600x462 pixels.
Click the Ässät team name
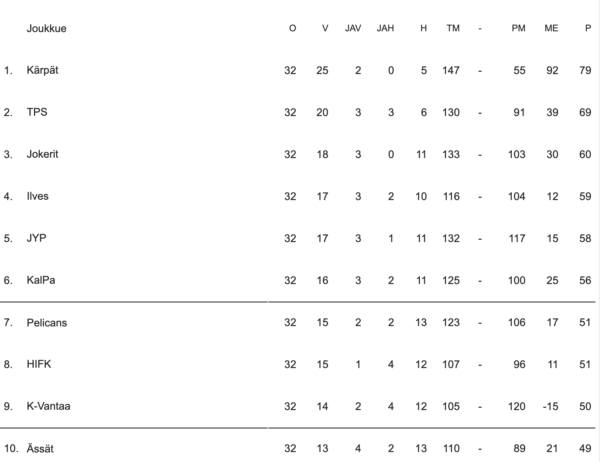[41, 449]
